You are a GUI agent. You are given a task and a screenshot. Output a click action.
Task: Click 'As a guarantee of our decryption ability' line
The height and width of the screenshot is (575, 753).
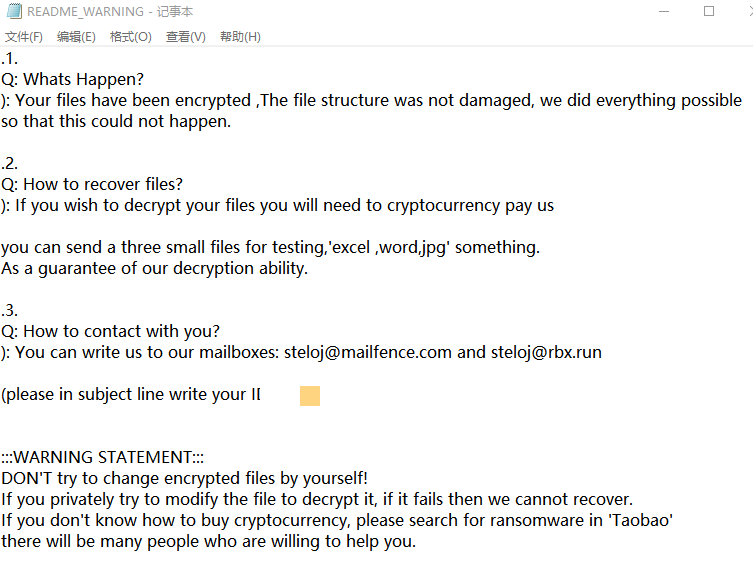pyautogui.click(x=155, y=268)
